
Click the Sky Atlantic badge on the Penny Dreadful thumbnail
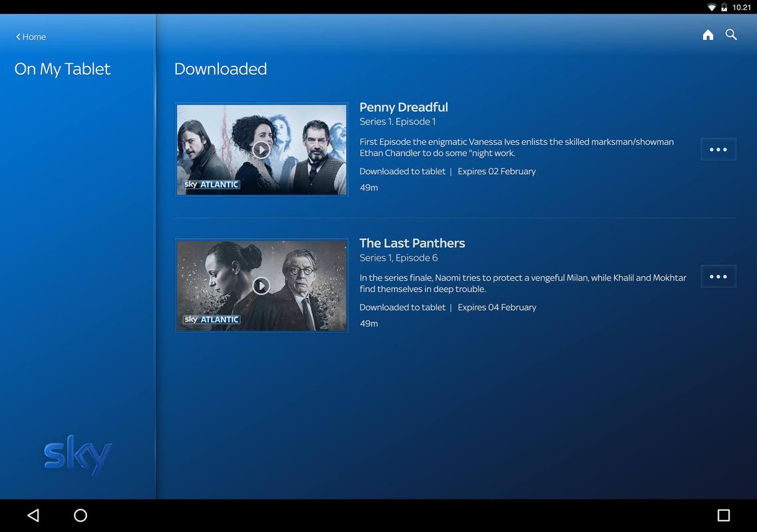[x=211, y=184]
